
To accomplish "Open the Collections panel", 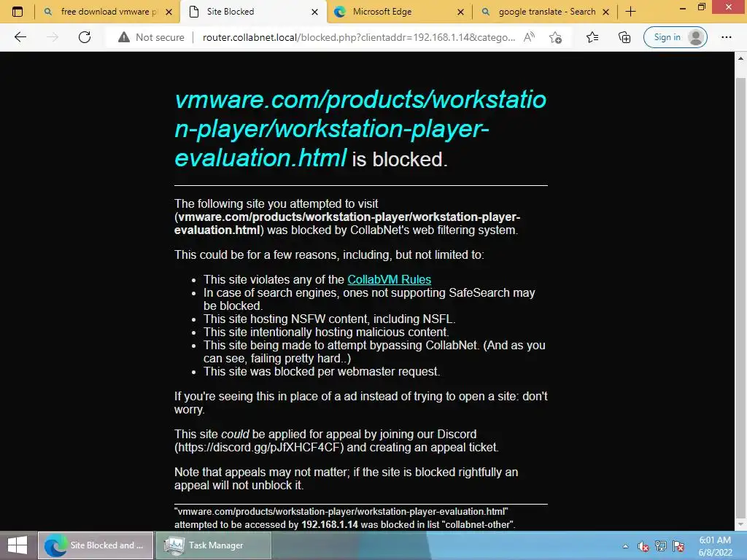I will pyautogui.click(x=624, y=37).
